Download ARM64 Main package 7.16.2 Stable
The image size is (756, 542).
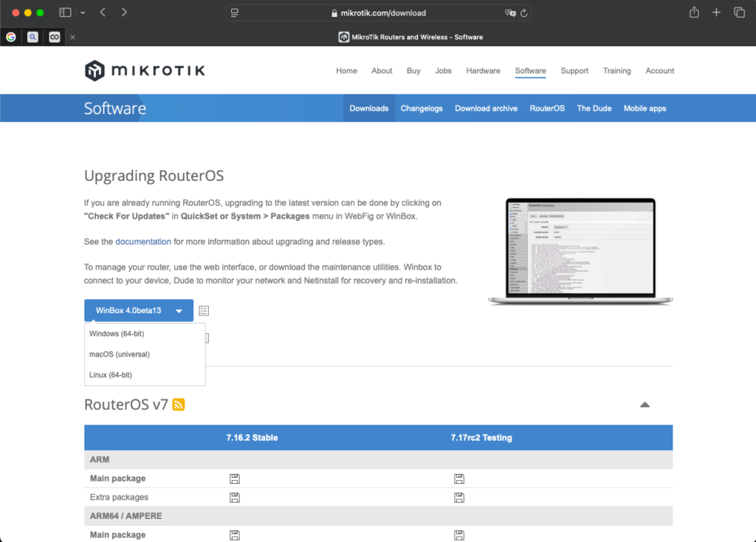click(235, 535)
